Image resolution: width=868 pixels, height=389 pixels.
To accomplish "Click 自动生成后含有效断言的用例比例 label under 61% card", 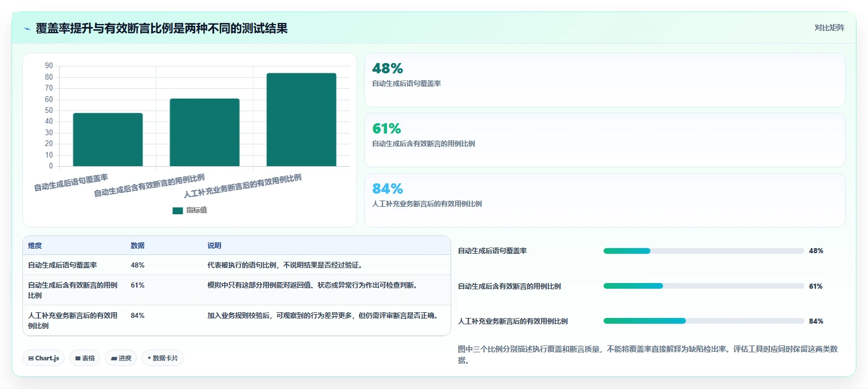I will click(x=424, y=144).
